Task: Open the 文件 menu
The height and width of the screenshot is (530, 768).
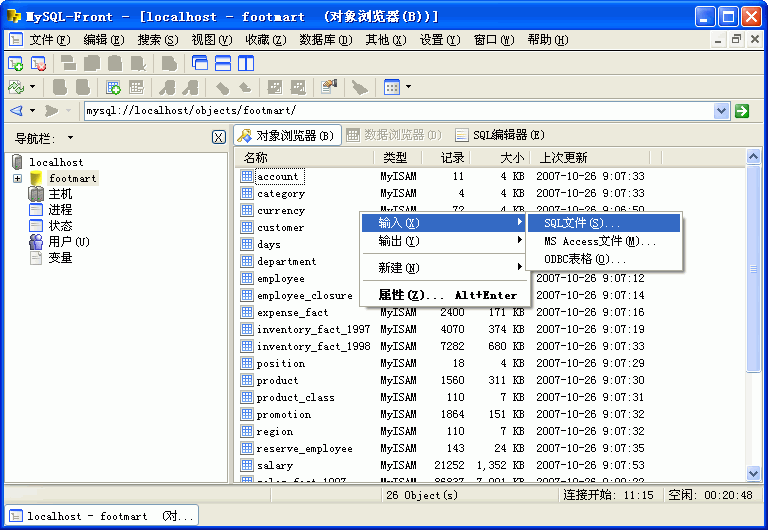Action: tap(49, 40)
